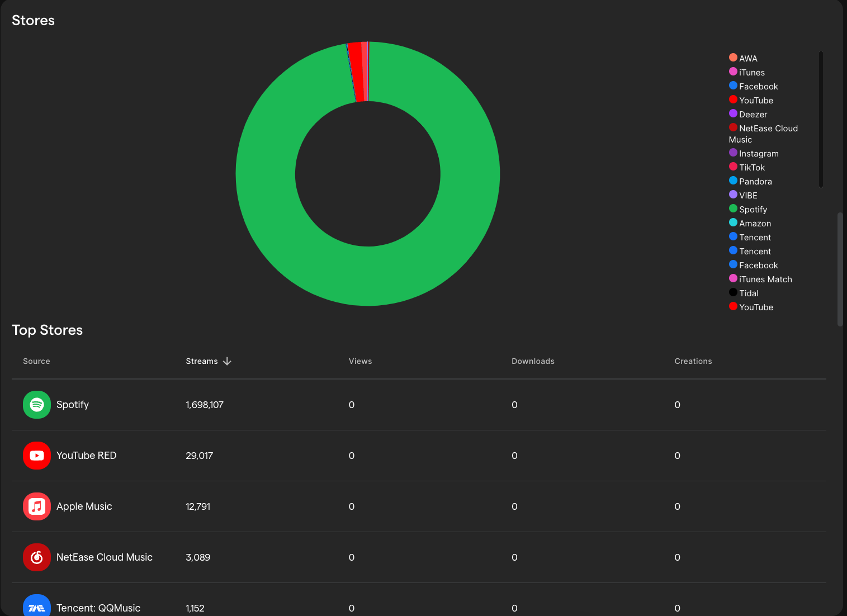847x616 pixels.
Task: Toggle the Tidal legend entry
Action: [744, 293]
